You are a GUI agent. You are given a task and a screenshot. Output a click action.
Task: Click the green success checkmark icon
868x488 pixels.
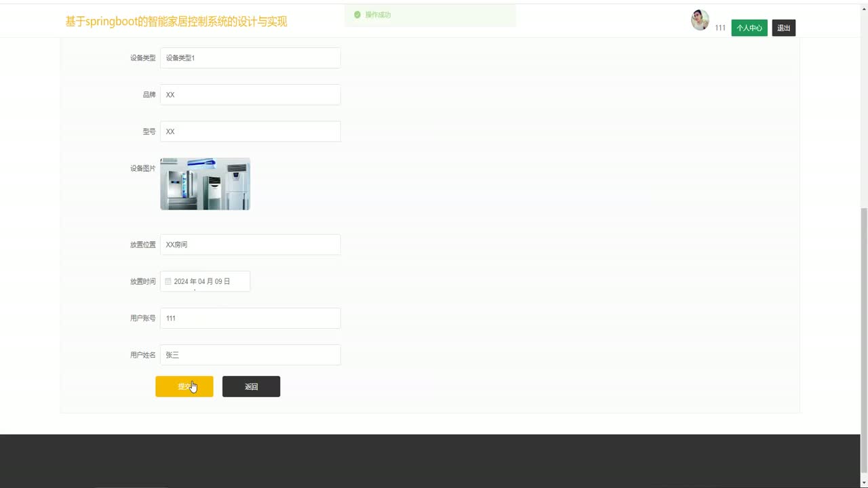[x=357, y=15]
